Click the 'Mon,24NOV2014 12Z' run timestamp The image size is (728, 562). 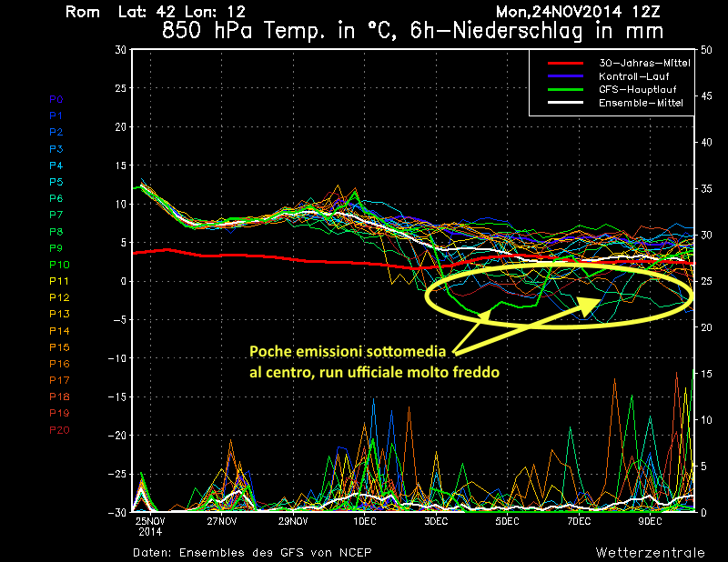(578, 12)
